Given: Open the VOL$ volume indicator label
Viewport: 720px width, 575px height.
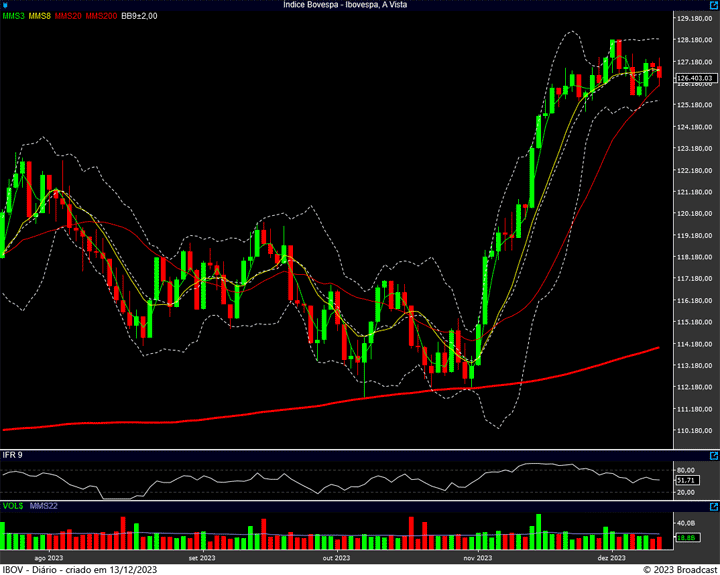Looking at the screenshot, I should [13, 507].
